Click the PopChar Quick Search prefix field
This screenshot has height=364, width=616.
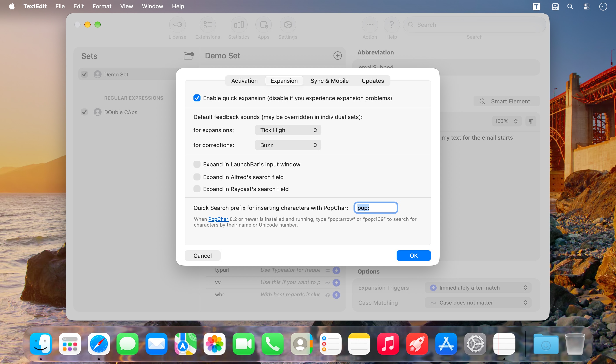click(376, 208)
